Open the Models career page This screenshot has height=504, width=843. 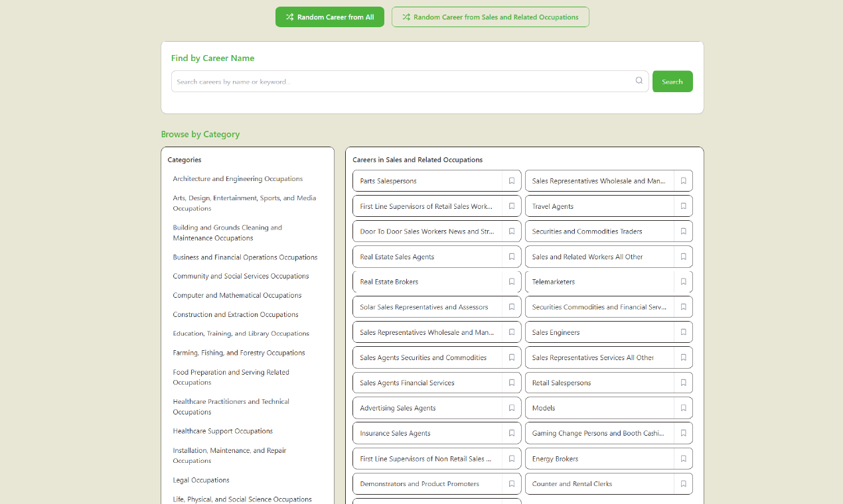click(599, 408)
